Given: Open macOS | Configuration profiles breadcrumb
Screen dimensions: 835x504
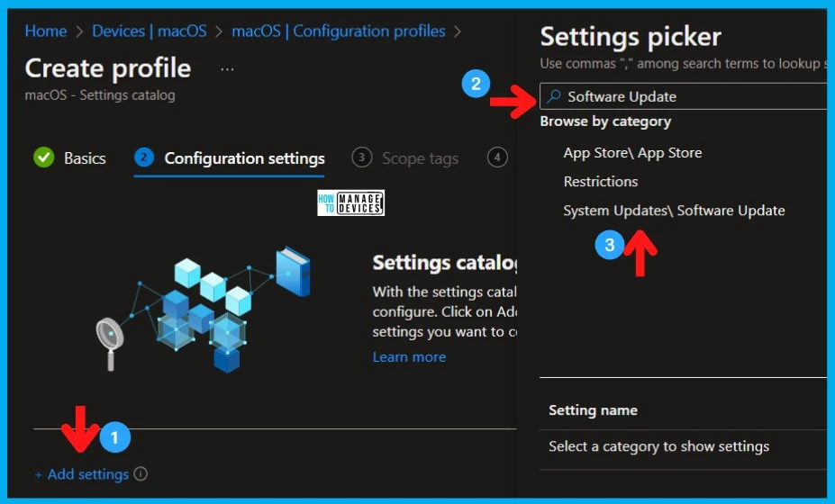Looking at the screenshot, I should [x=338, y=31].
